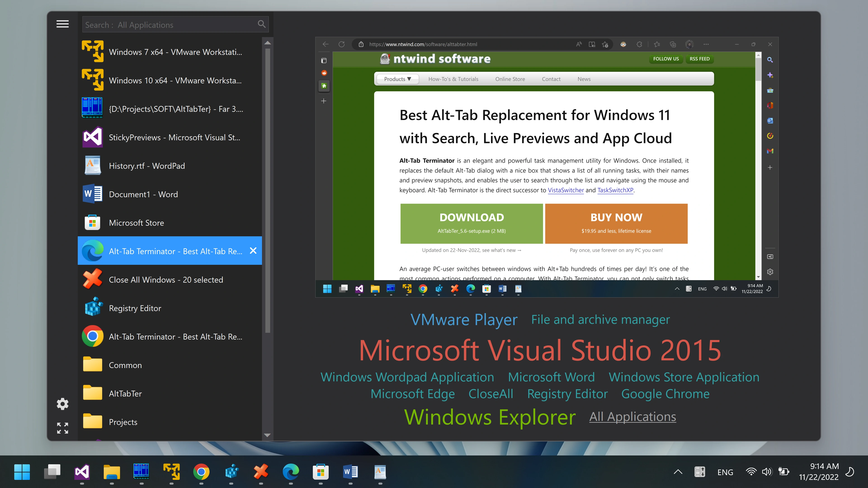The height and width of the screenshot is (488, 868).
Task: Open Visual Studio from the taskbar
Action: [x=82, y=472]
